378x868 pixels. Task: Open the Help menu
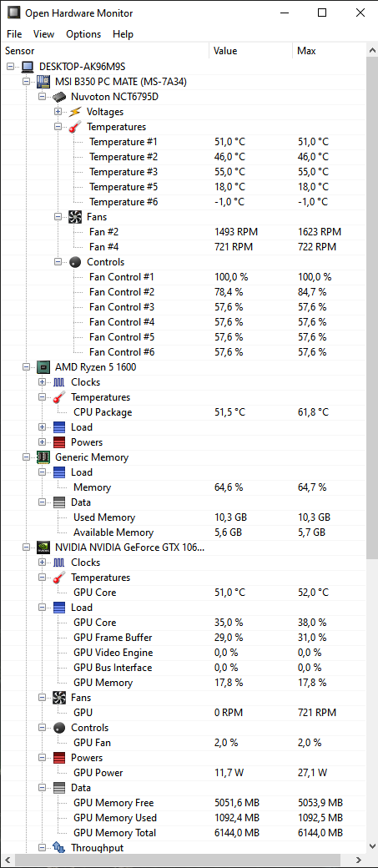[123, 34]
